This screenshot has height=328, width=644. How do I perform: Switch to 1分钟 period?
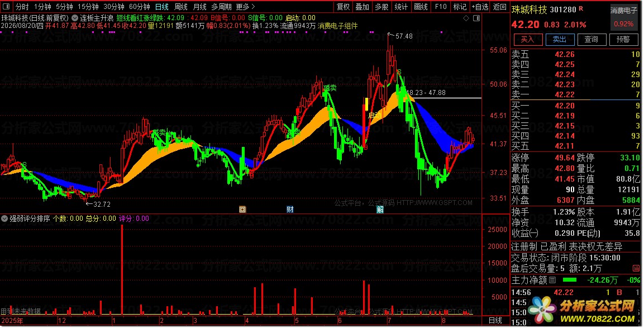click(42, 7)
